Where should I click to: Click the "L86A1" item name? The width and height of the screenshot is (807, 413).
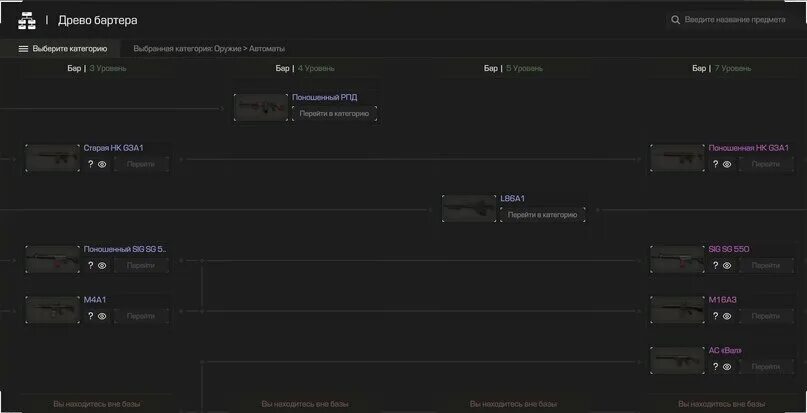coord(512,198)
